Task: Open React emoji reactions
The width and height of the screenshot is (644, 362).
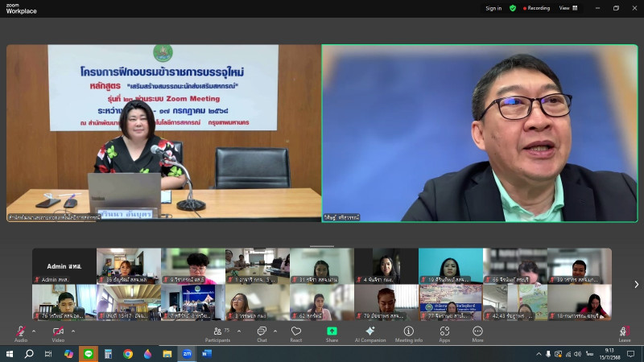Action: point(296,334)
